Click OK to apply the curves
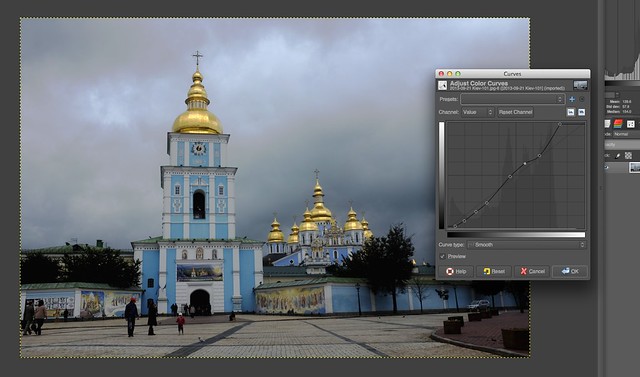 [570, 271]
